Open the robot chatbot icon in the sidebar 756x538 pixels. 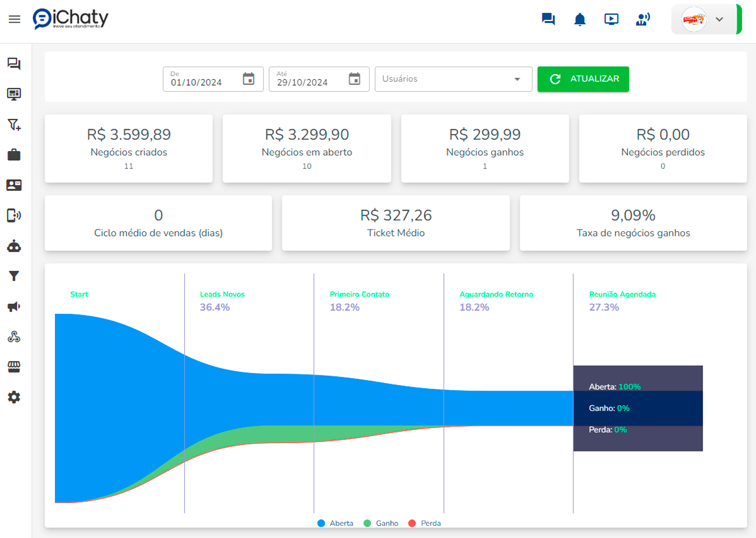point(14,246)
